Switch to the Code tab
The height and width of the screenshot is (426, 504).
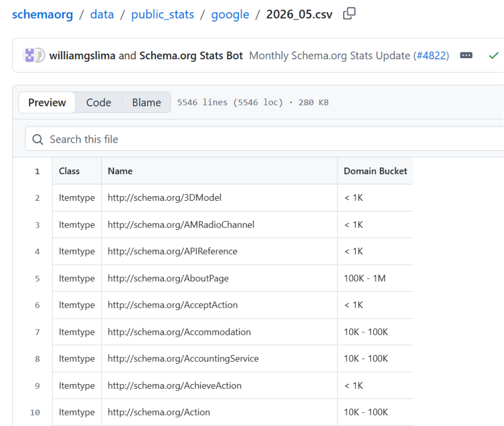[99, 102]
